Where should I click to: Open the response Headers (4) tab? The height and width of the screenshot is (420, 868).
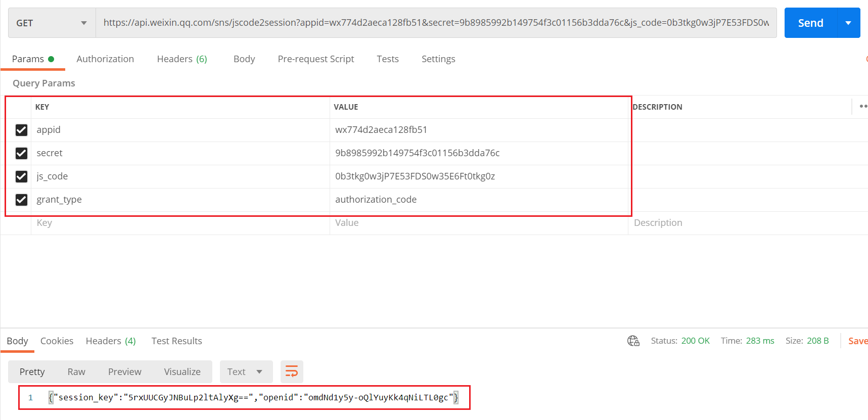point(111,341)
